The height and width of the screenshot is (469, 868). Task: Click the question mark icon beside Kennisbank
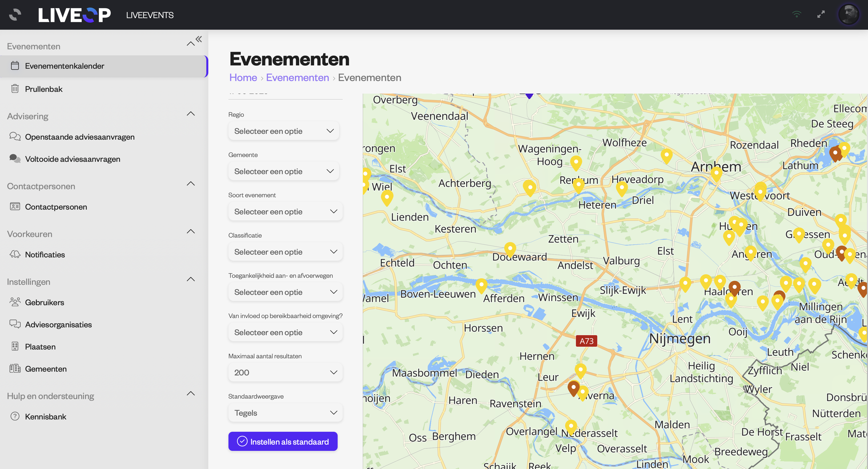[x=15, y=416]
